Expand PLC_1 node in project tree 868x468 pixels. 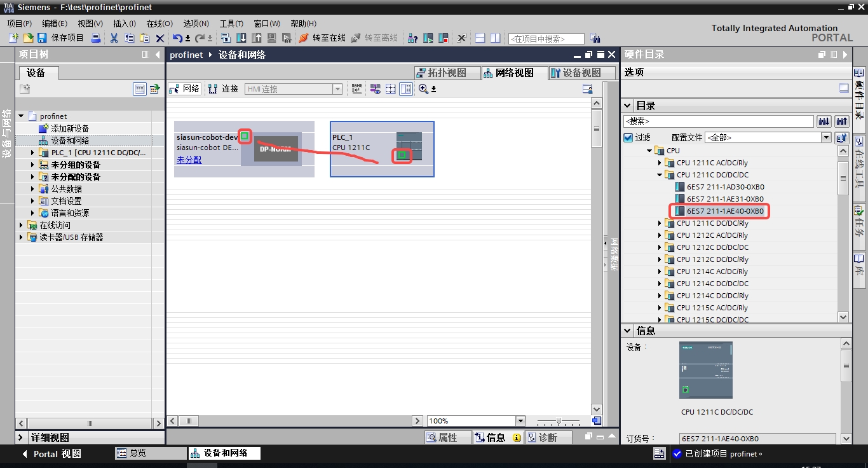(33, 153)
